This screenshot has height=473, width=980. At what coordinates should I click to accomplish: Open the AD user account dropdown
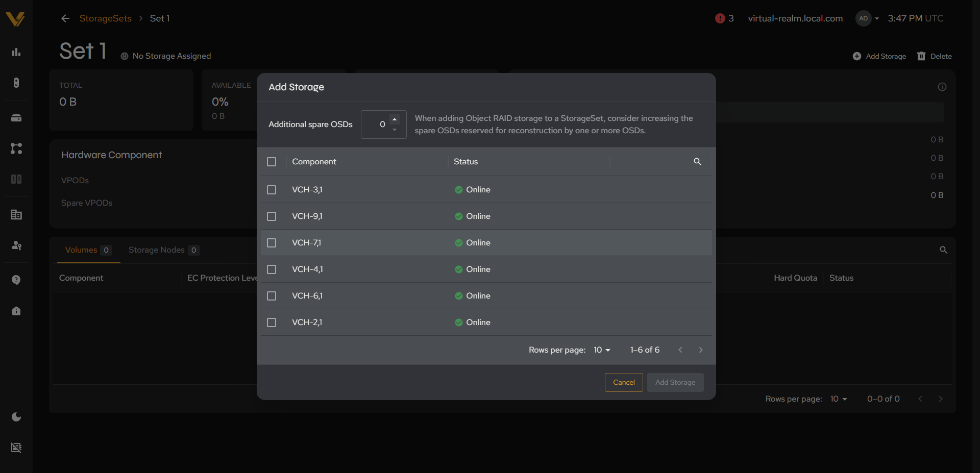867,18
